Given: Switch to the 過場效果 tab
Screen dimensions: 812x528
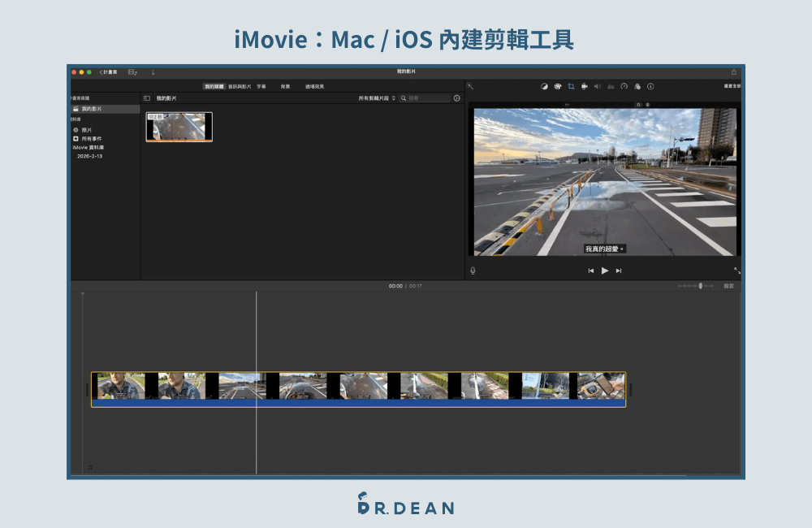Looking at the screenshot, I should tap(314, 87).
